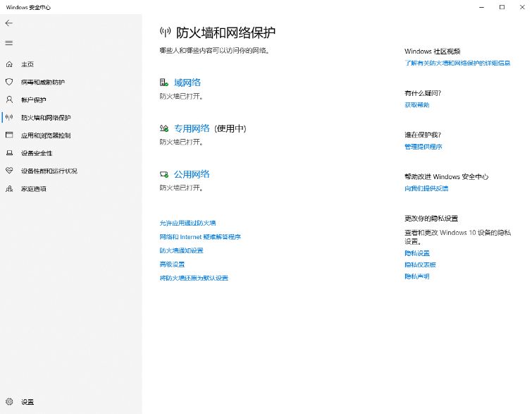Image resolution: width=532 pixels, height=414 pixels.
Task: Open 了解有关防火墙和网络保护的详细信息 link
Action: pyautogui.click(x=457, y=63)
